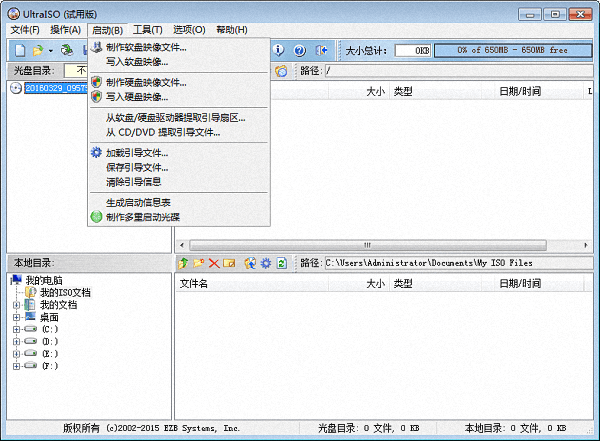Image resolution: width=600 pixels, height=441 pixels.
Task: Open the 帮助(H) menu
Action: [232, 30]
